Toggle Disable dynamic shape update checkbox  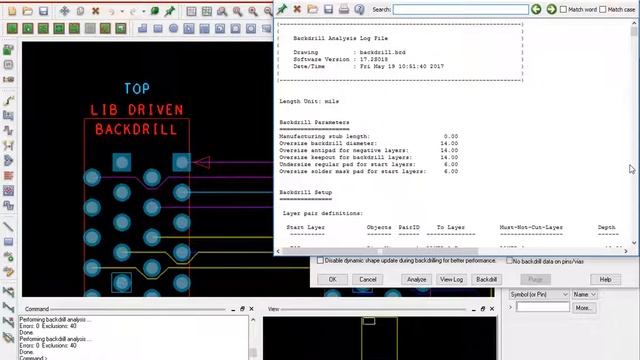[x=320, y=260]
